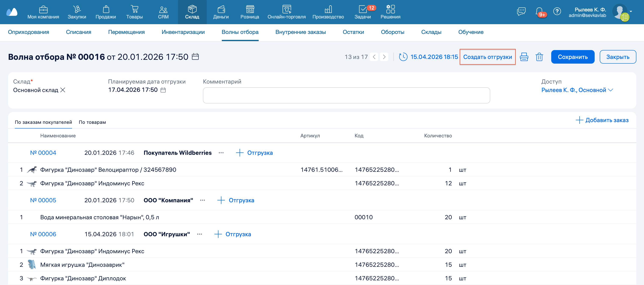Go to Продажи section
The height and width of the screenshot is (285, 644).
tap(106, 12)
